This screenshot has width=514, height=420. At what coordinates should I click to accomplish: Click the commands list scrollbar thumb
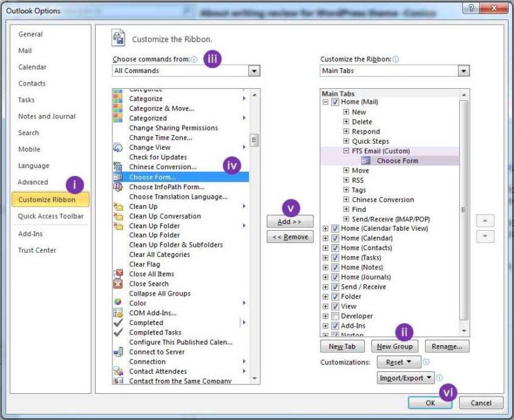coord(254,140)
